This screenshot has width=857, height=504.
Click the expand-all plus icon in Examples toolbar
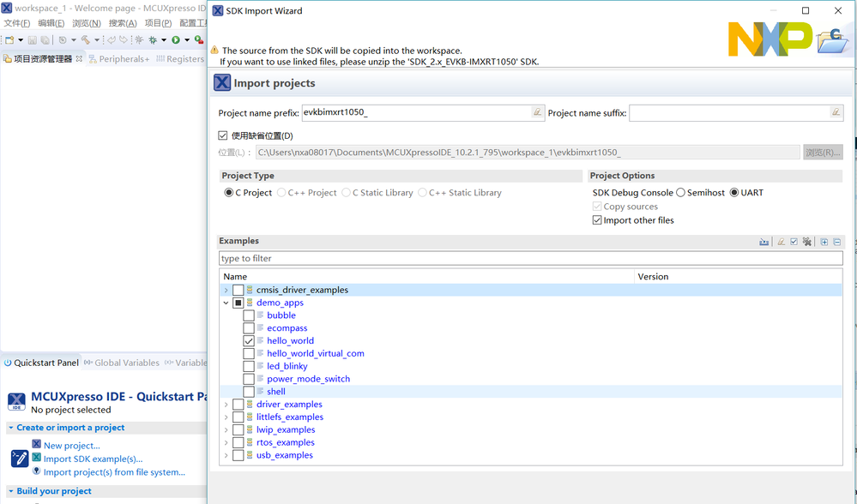click(824, 242)
